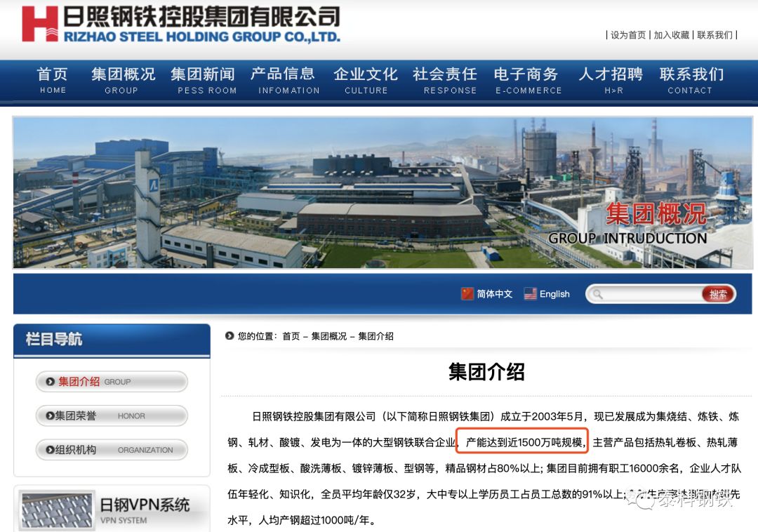The image size is (758, 532).
Task: Click the arrow icon beside 集团介绍
Action: point(51,382)
